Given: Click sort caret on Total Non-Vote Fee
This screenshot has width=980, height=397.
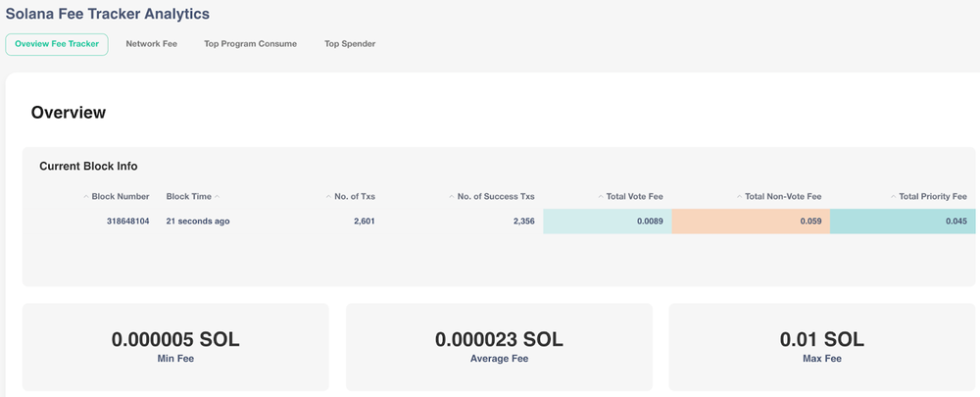Looking at the screenshot, I should pyautogui.click(x=740, y=197).
